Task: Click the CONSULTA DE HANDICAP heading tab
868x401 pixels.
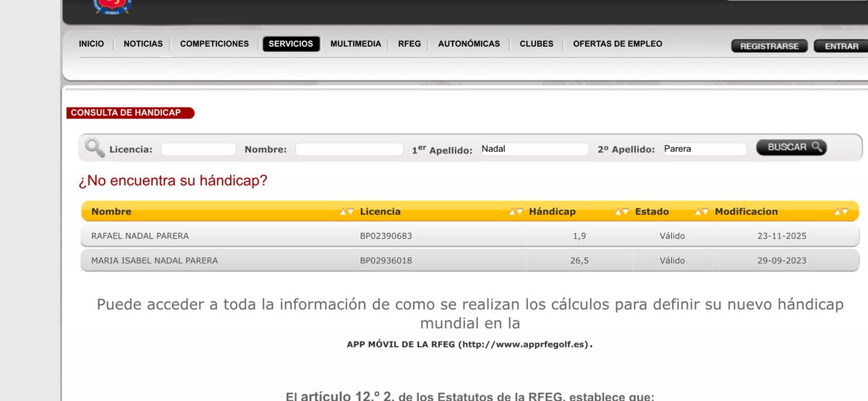Action: (x=130, y=113)
